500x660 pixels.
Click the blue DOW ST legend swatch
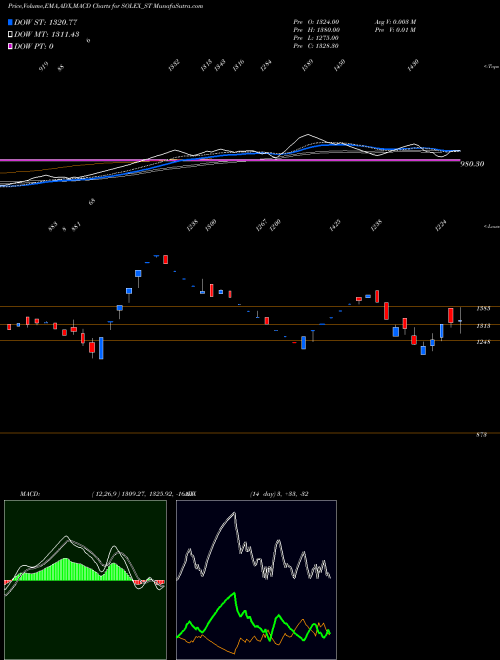11,22
